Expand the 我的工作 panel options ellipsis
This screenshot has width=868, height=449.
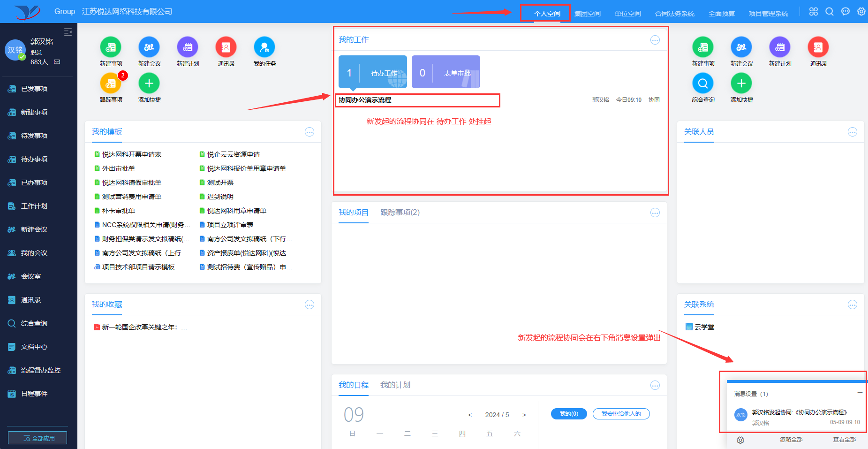[x=655, y=40]
